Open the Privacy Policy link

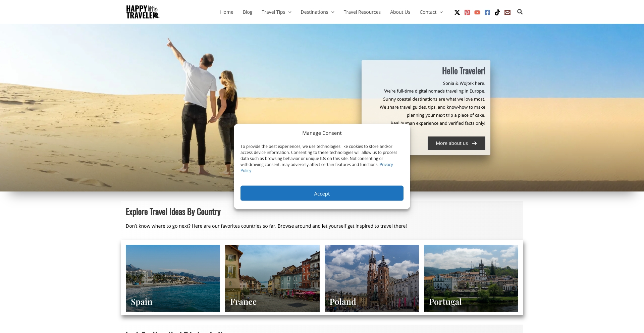pos(386,165)
